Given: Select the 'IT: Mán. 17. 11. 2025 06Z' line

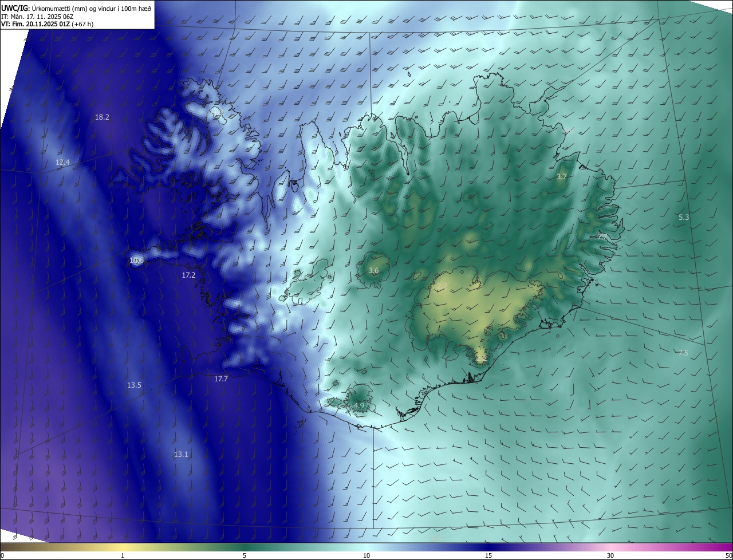Looking at the screenshot, I should click(x=38, y=16).
